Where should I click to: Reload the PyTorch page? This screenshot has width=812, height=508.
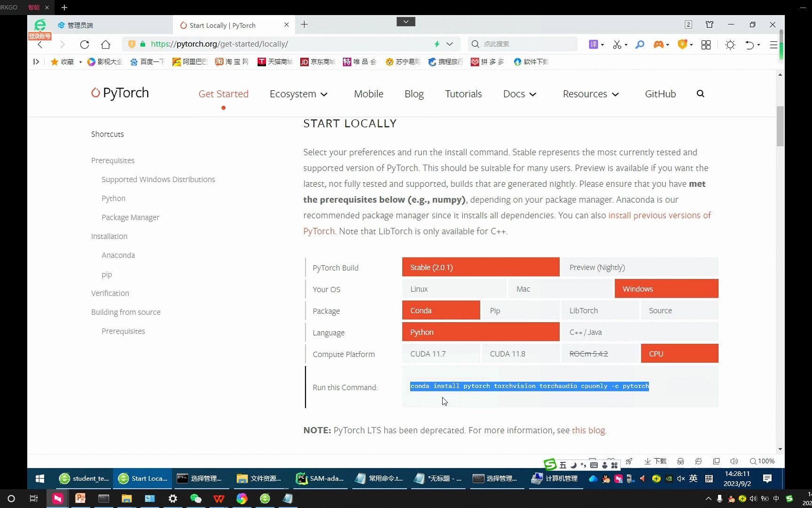85,44
